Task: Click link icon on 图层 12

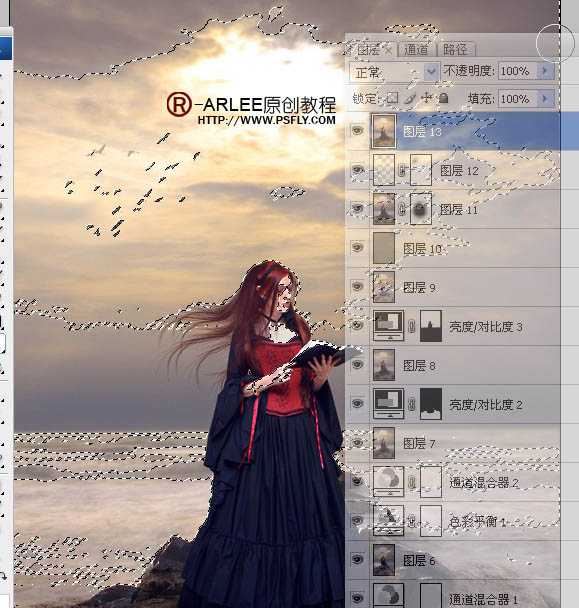Action: (403, 170)
